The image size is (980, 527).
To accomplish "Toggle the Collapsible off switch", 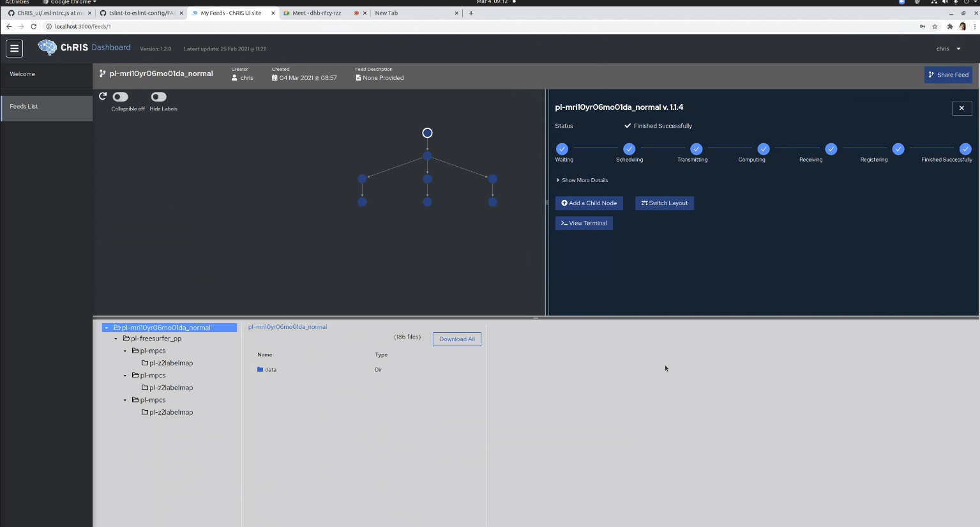I will click(x=120, y=96).
